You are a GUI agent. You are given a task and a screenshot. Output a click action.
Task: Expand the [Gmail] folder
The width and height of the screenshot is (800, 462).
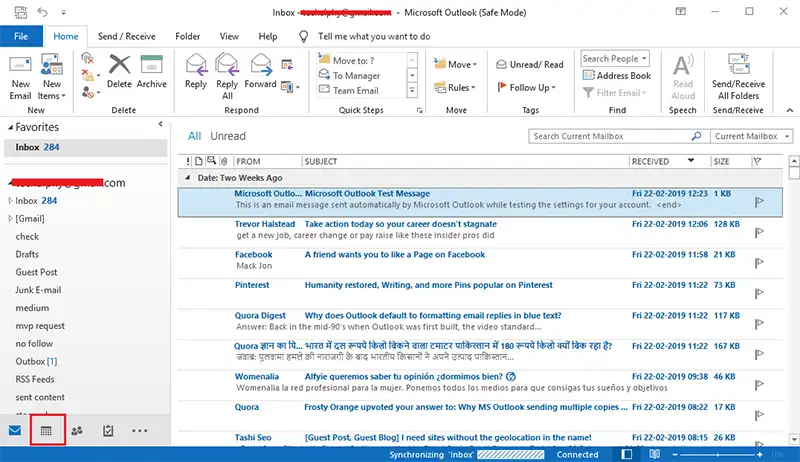click(x=11, y=218)
